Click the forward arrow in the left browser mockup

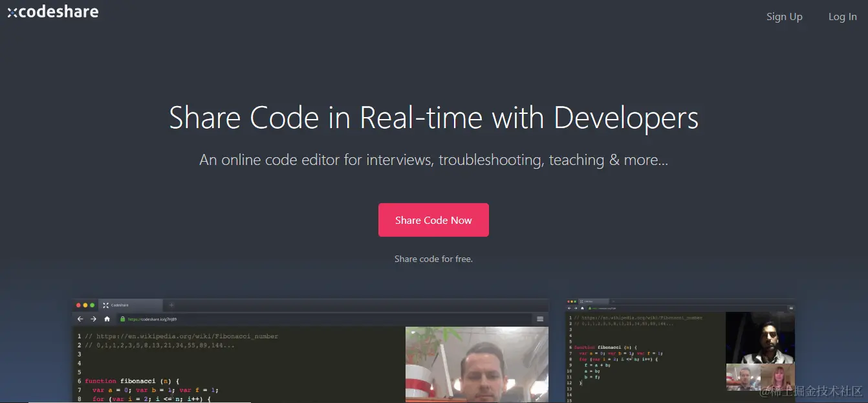93,319
